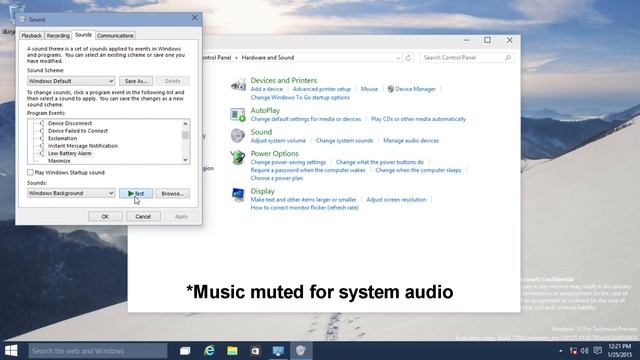Viewport: 640px width, 360px height.
Task: Open the Sounds dropdown showing Windows Background
Action: click(71, 193)
